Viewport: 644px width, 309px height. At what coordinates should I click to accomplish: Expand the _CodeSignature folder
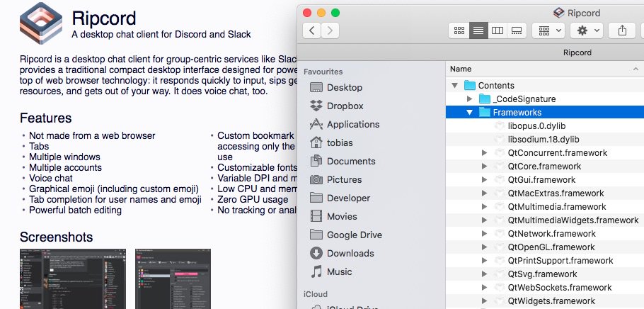[469, 99]
